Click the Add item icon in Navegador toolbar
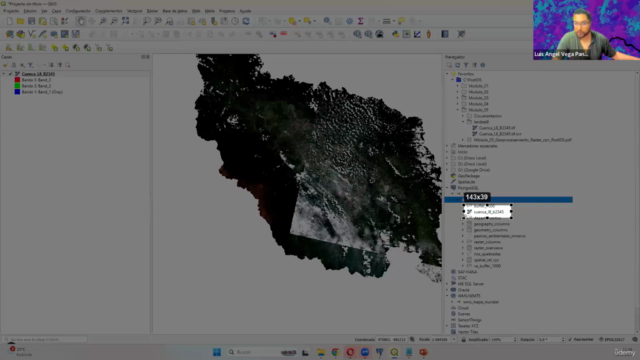The image size is (640, 360). tap(449, 65)
